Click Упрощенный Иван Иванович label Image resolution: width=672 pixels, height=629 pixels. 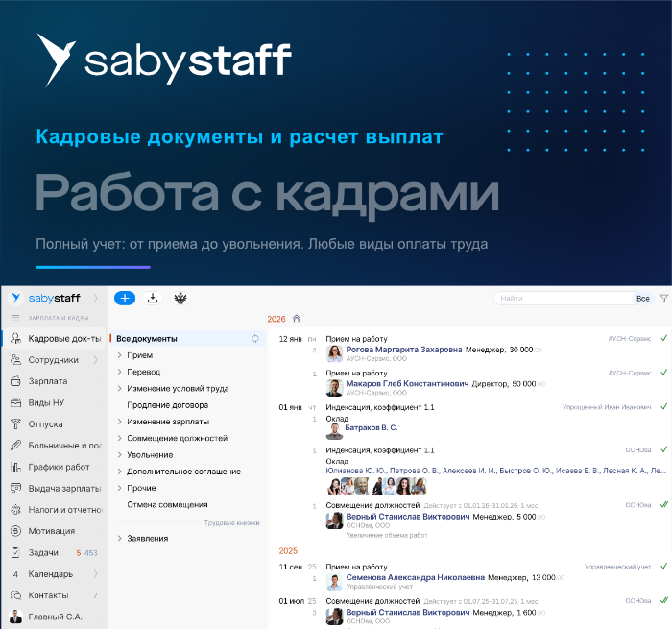click(x=607, y=407)
